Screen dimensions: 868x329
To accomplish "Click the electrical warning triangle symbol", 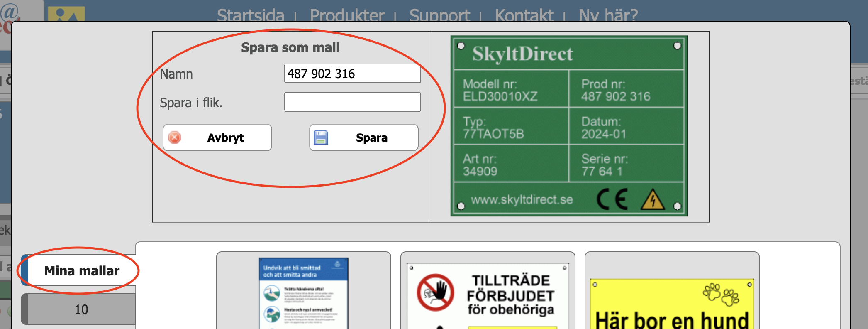I will 653,199.
